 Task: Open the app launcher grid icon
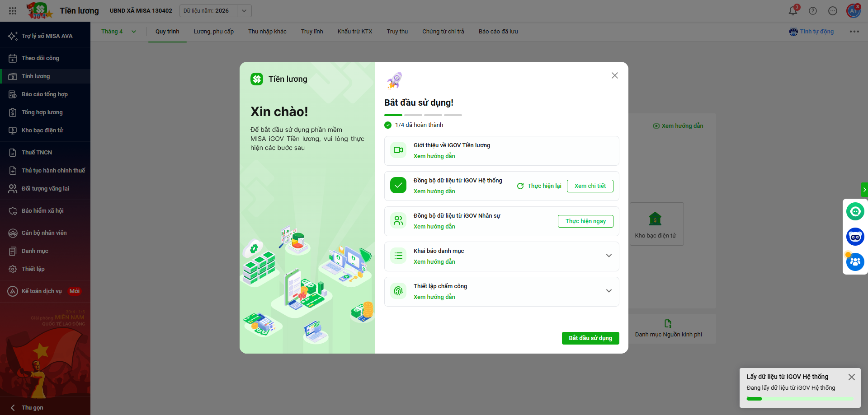(x=13, y=11)
